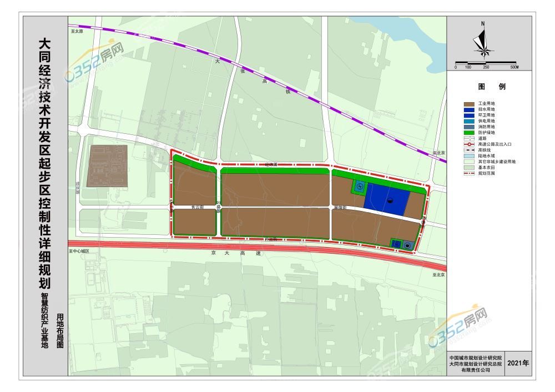This screenshot has width=555, height=392.
Task: Select the brown 工业用地 legend swatch
Action: coord(470,104)
